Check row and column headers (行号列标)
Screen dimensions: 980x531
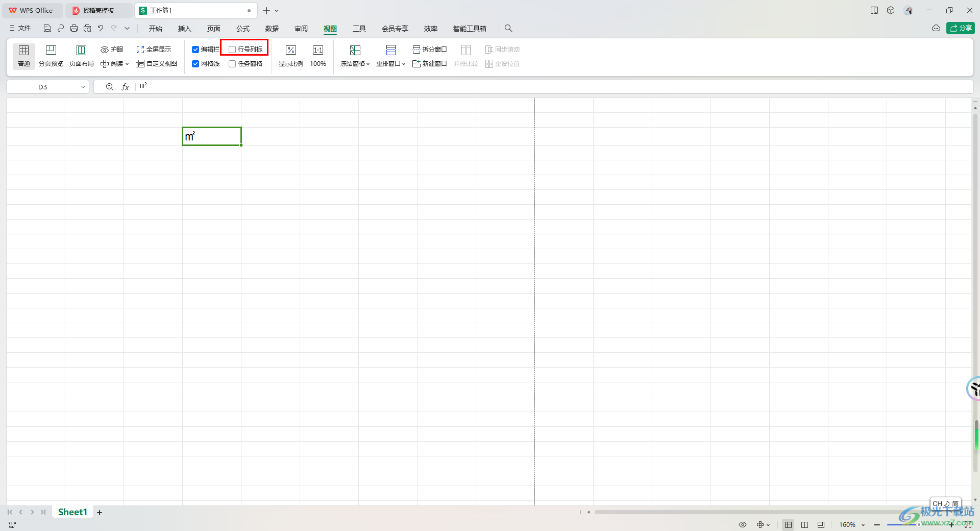coord(232,50)
